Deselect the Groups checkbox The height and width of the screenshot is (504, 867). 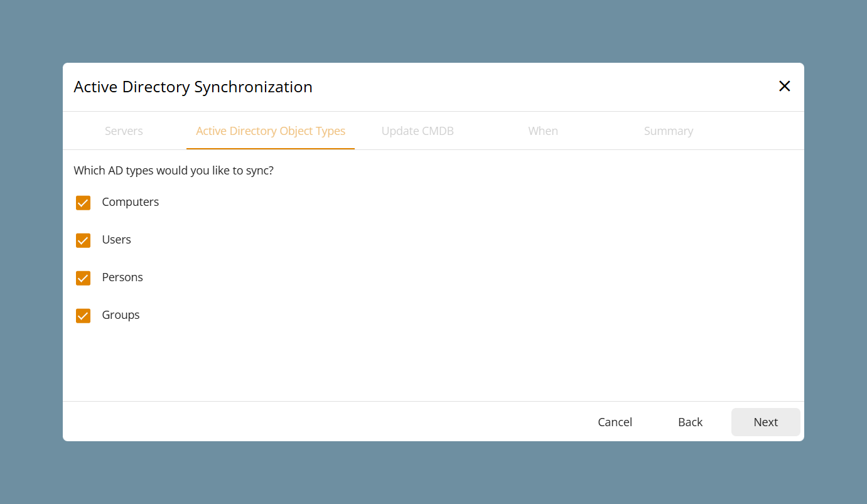83,316
